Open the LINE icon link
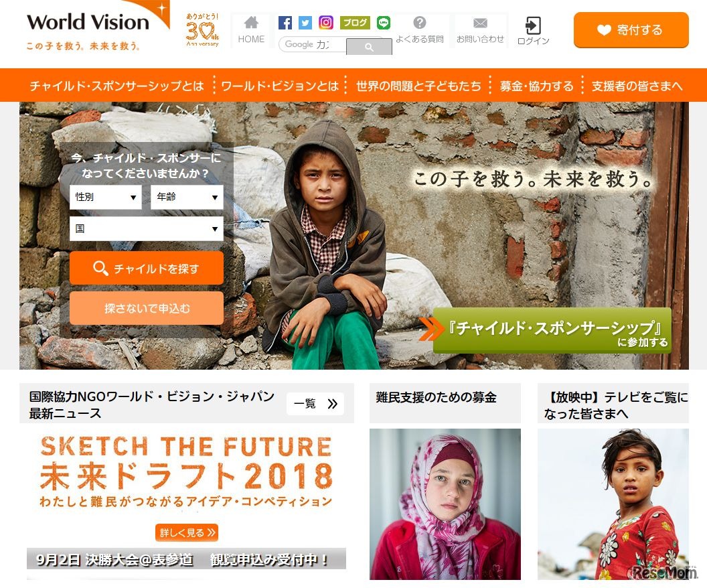 (384, 23)
